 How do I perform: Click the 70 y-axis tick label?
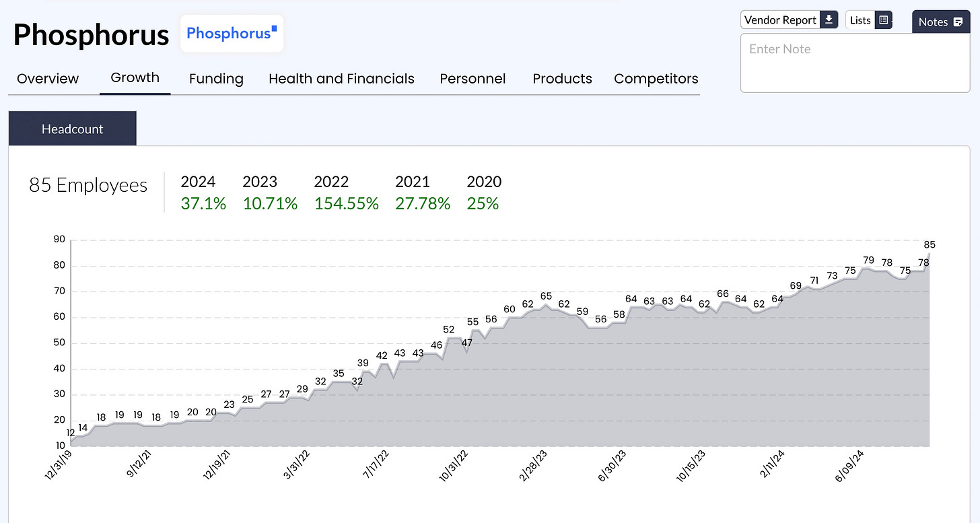click(x=59, y=291)
